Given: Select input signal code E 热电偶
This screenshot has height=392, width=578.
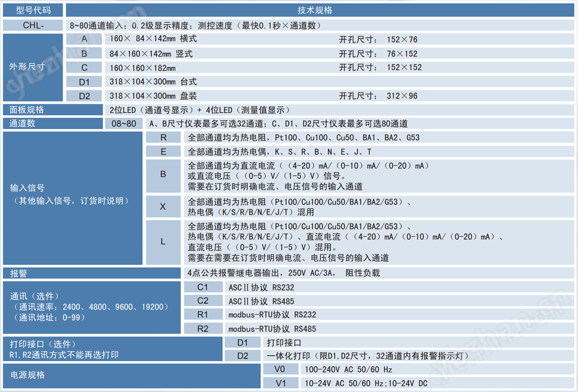Looking at the screenshot, I should click(163, 152).
